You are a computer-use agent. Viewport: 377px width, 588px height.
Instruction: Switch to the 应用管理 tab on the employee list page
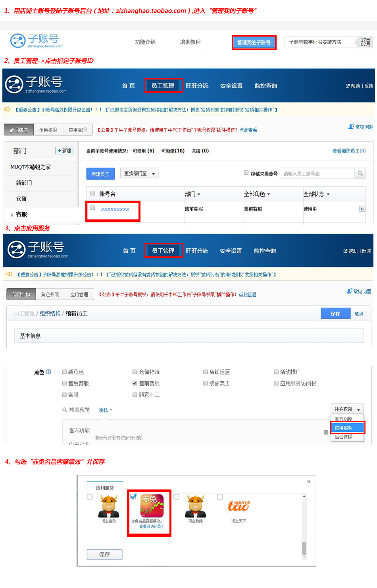pyautogui.click(x=77, y=130)
